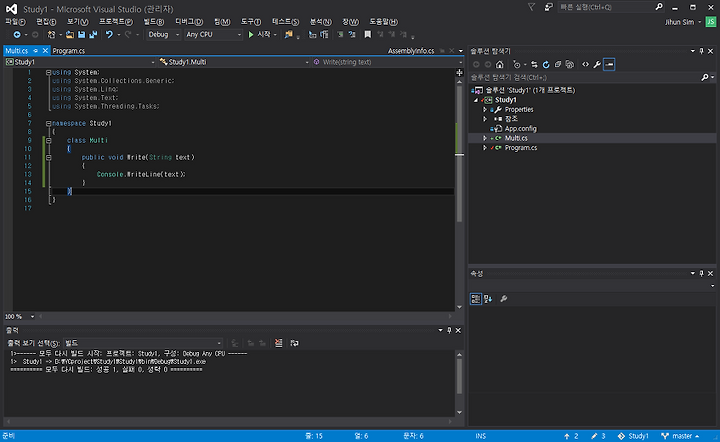Refresh Solution Explorer with the blue icon
720x442 pixels.
pyautogui.click(x=546, y=65)
